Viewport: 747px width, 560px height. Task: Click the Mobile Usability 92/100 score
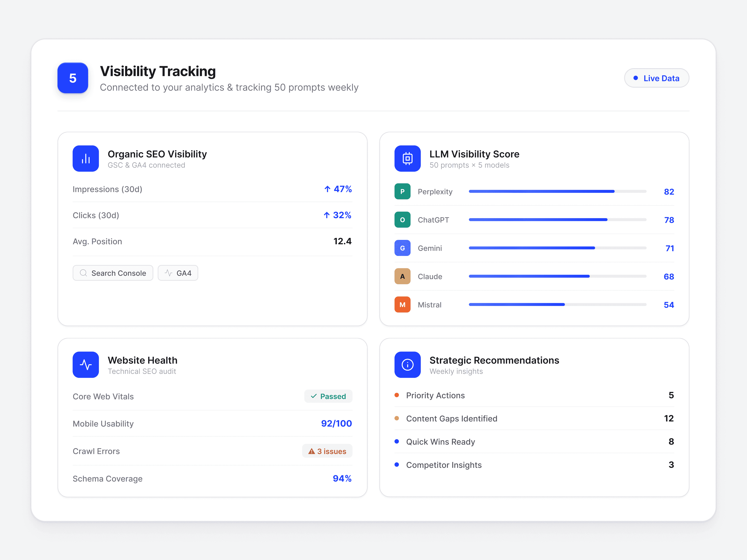pyautogui.click(x=336, y=423)
